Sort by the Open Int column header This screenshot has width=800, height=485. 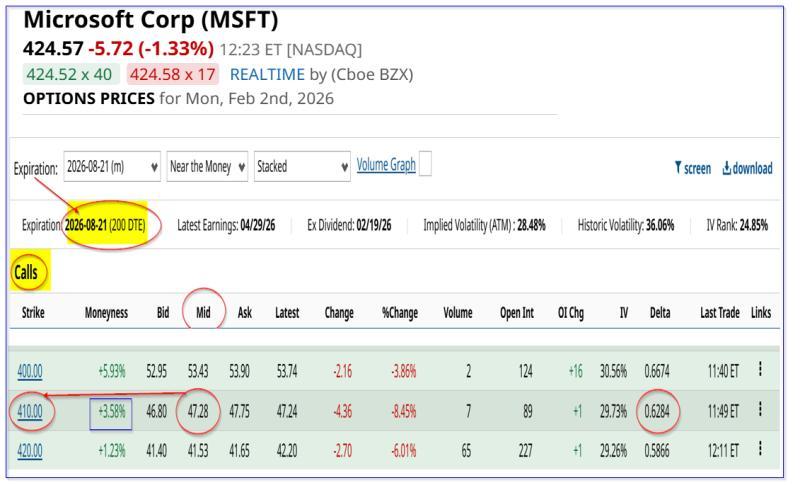point(517,313)
